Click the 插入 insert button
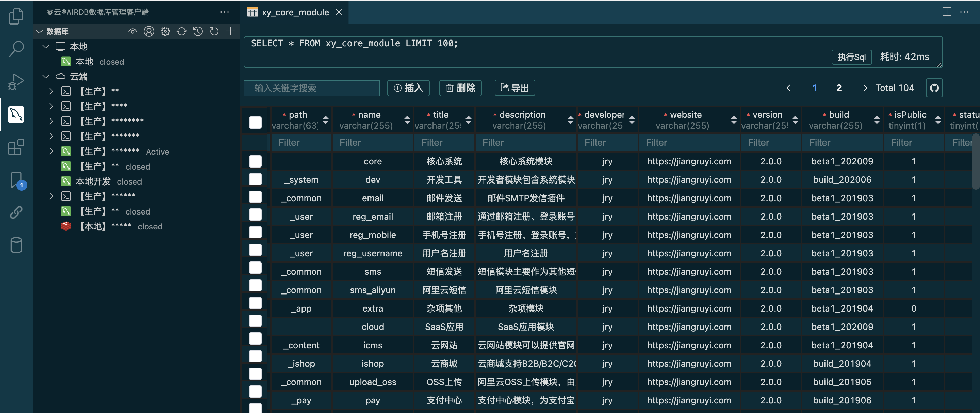Image resolution: width=980 pixels, height=413 pixels. [x=408, y=88]
